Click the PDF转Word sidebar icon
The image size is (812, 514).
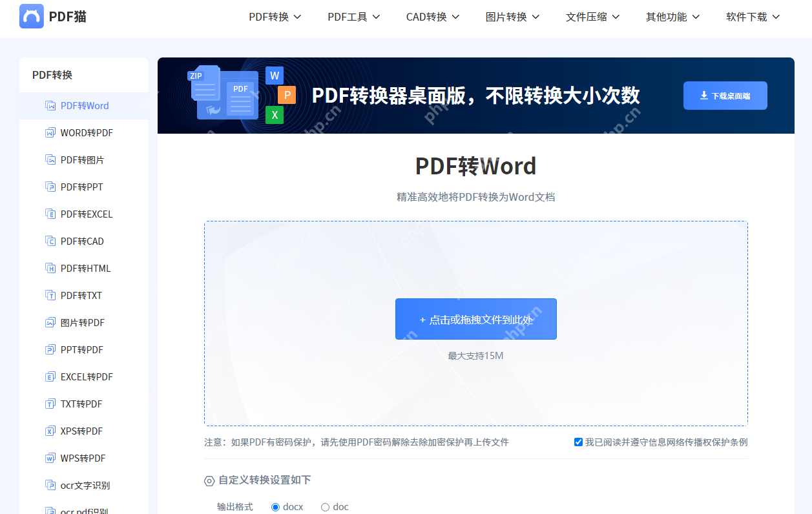point(50,106)
